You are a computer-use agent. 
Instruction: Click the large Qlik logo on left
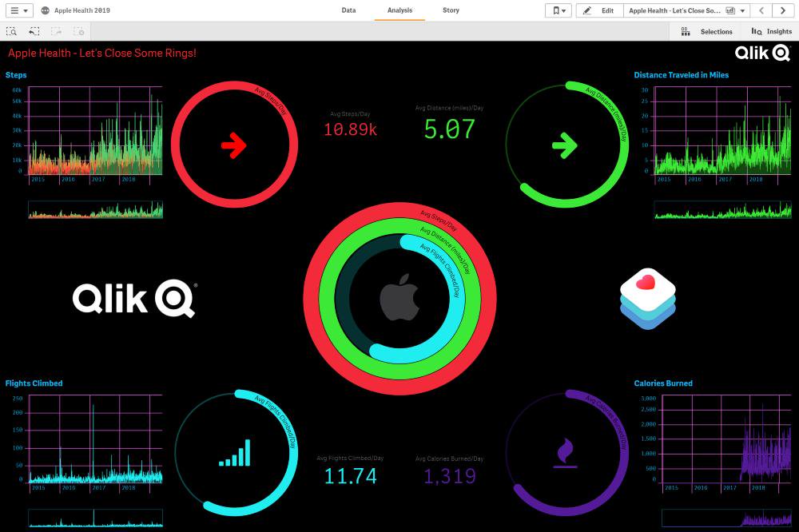click(x=134, y=299)
